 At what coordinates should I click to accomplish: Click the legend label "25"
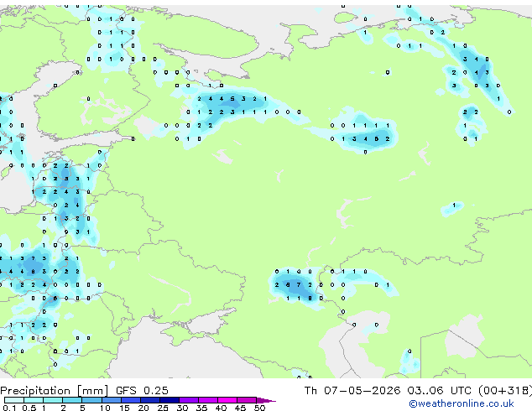[163, 408]
